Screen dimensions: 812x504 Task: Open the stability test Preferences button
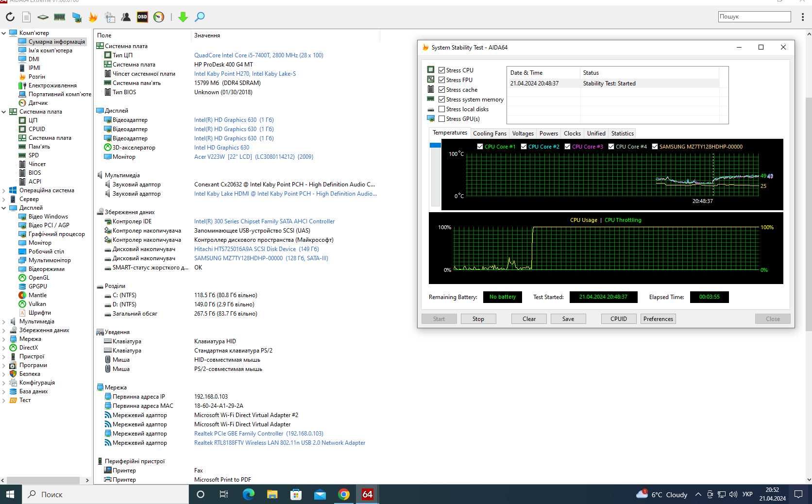pos(659,319)
